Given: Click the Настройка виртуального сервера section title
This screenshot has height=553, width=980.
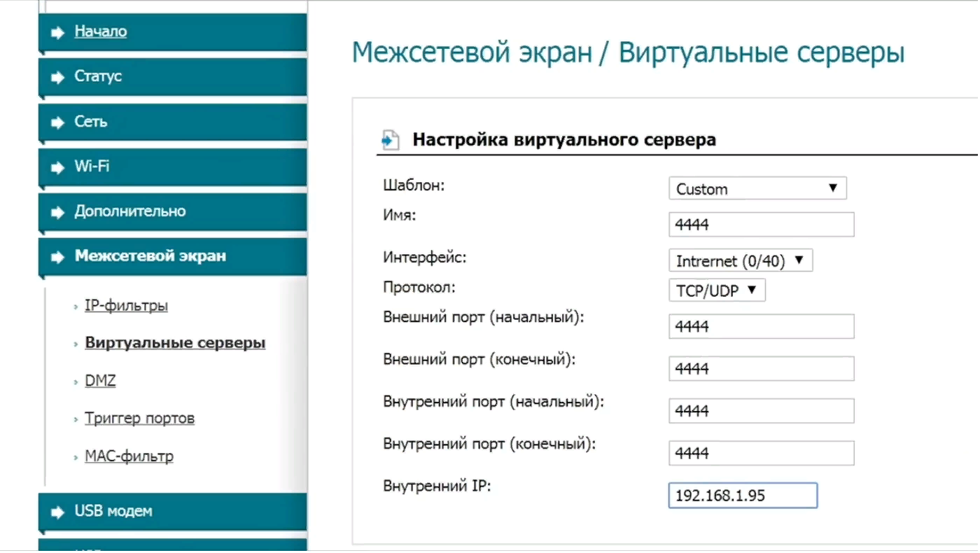Looking at the screenshot, I should click(564, 139).
